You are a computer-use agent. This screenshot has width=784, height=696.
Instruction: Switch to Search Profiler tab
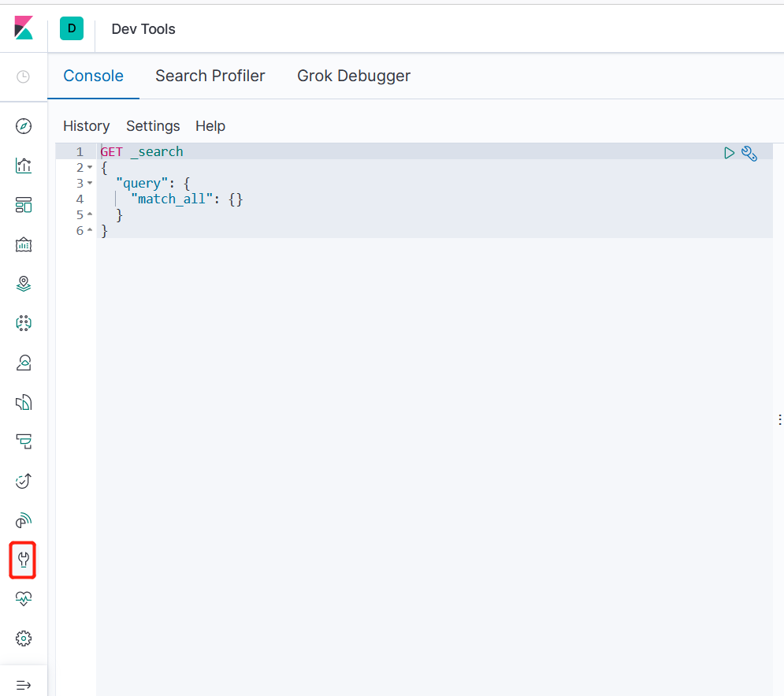click(210, 76)
